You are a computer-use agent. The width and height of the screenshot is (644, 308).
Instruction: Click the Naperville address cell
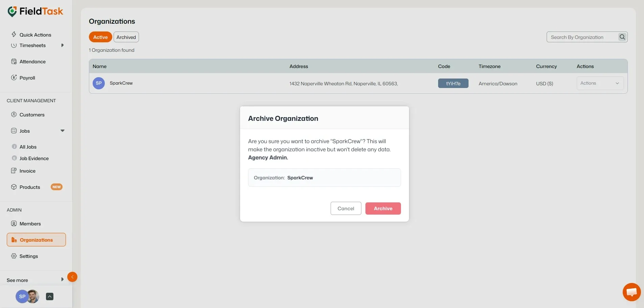pyautogui.click(x=343, y=84)
